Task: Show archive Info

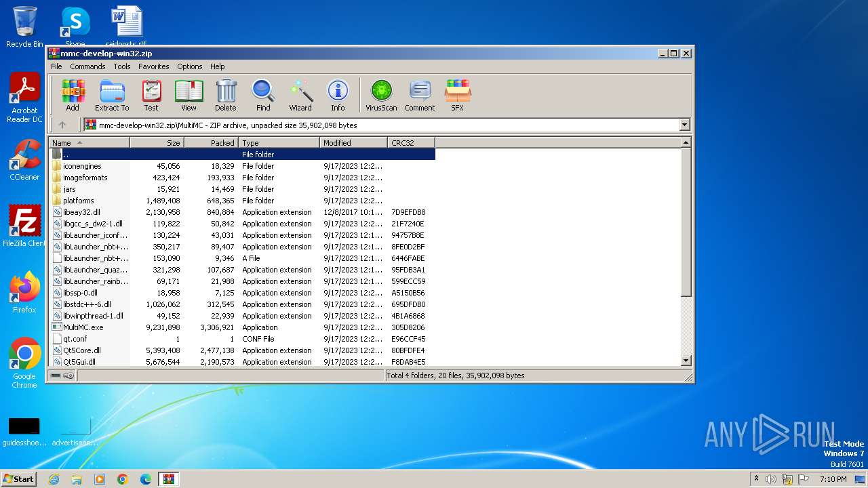Action: 338,96
